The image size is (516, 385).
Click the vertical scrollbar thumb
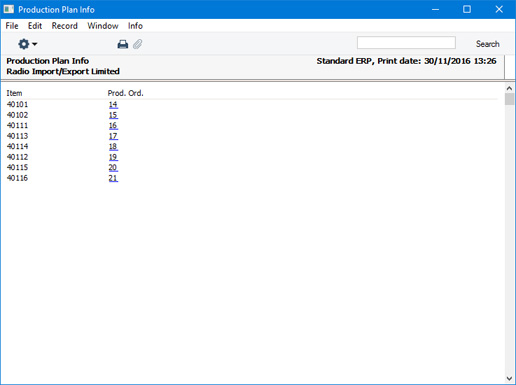point(509,99)
